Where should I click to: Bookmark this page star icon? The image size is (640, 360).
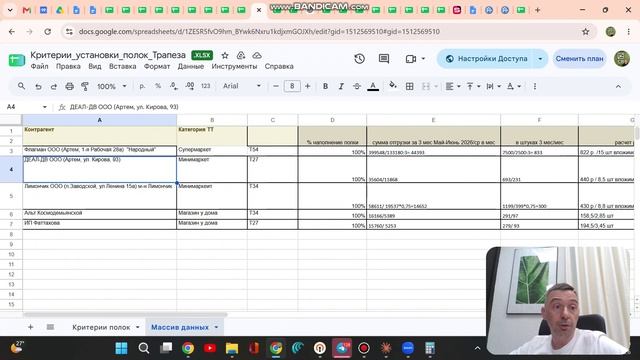coord(585,31)
